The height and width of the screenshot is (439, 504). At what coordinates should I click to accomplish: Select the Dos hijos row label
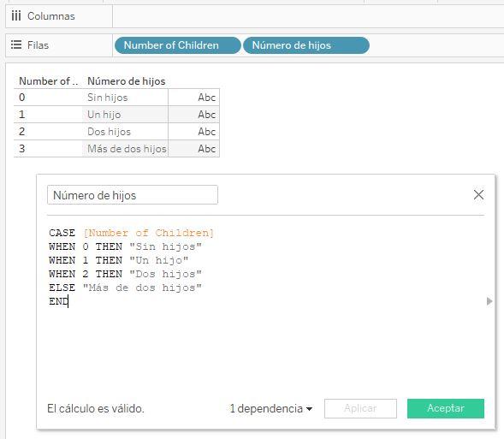(109, 132)
